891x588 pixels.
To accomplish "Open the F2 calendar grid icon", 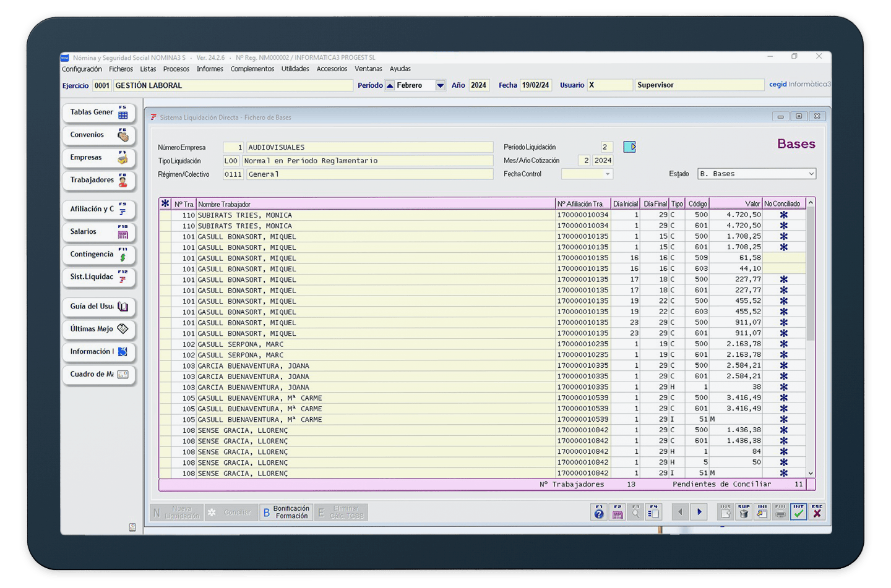I will [617, 512].
